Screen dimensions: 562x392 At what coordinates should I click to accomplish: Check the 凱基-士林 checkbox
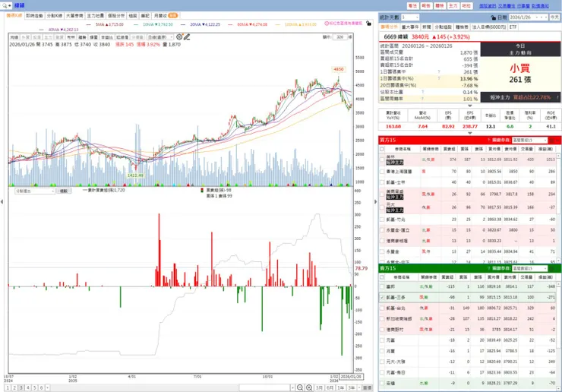coord(382,182)
